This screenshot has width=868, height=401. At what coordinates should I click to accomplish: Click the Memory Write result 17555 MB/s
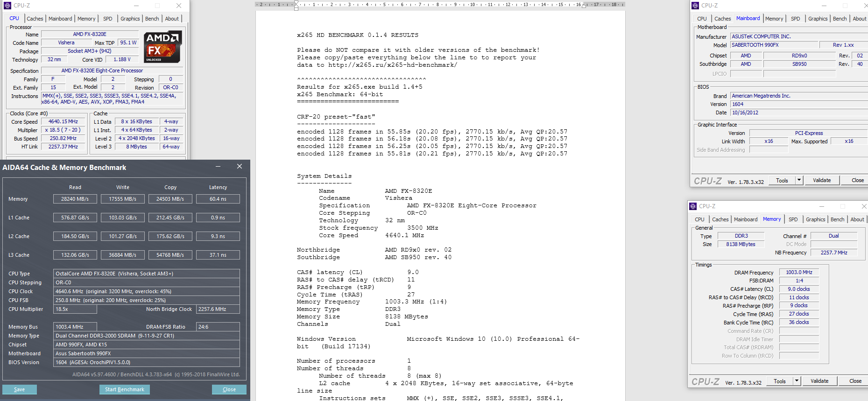click(123, 199)
